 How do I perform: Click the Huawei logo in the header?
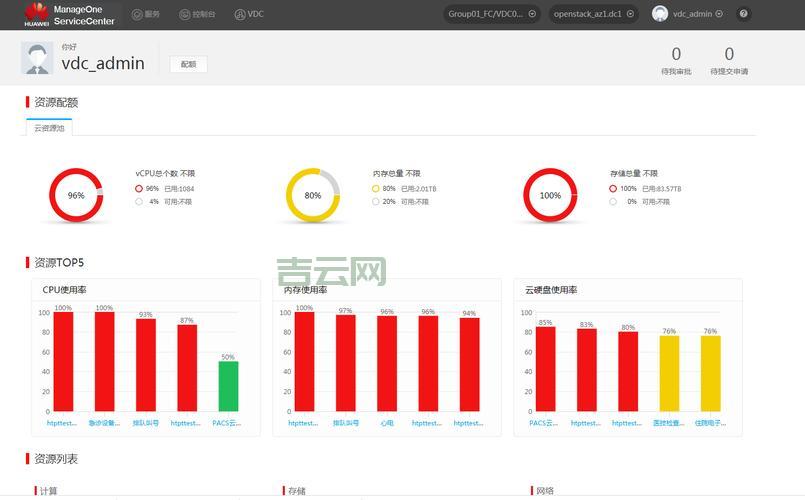point(36,14)
